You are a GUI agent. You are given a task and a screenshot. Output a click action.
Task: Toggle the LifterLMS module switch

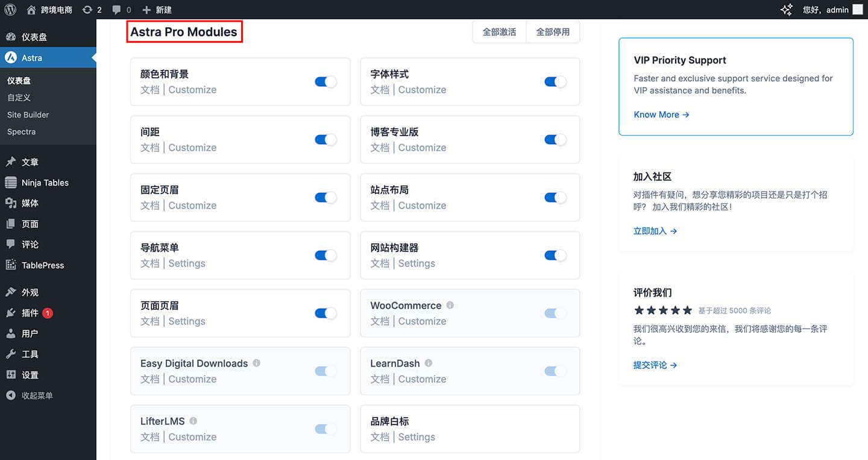click(x=325, y=429)
